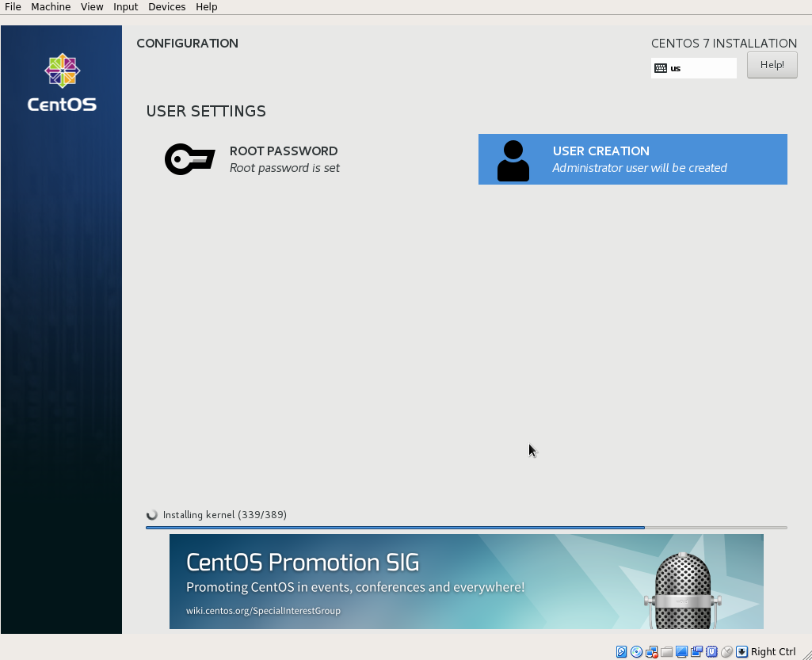Click the Help! button
The width and height of the screenshot is (812, 660).
[772, 64]
